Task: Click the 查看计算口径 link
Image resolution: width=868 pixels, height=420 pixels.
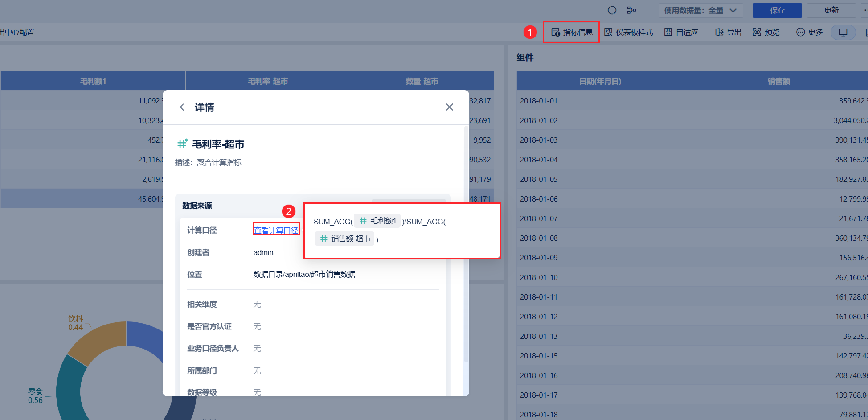Action: (x=276, y=230)
